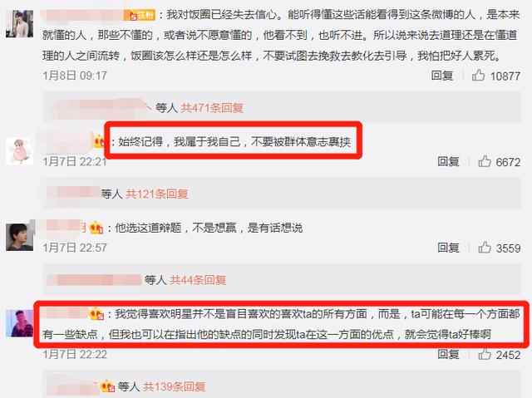Image resolution: width=532 pixels, height=398 pixels.
Task: Click VIP badge beside 1月7日 22:21 comment
Action: click(x=99, y=141)
